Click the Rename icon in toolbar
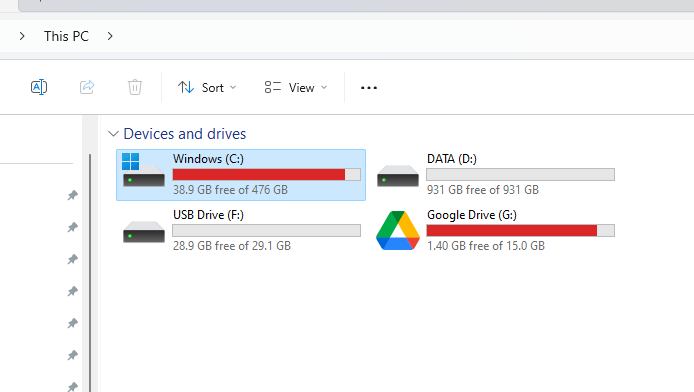 (x=39, y=87)
